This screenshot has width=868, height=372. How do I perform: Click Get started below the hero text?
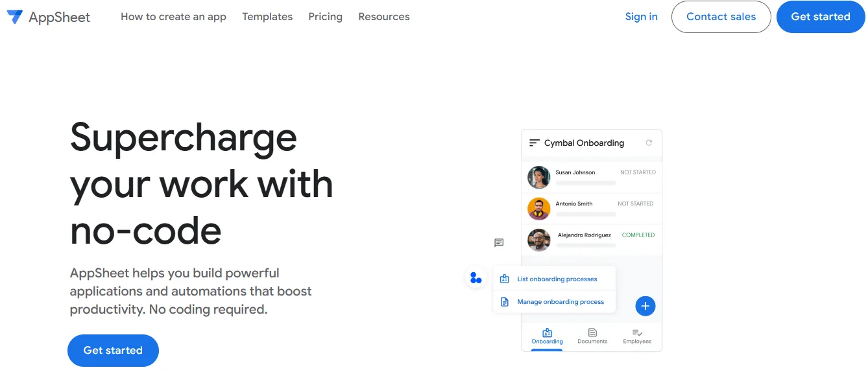[113, 351]
